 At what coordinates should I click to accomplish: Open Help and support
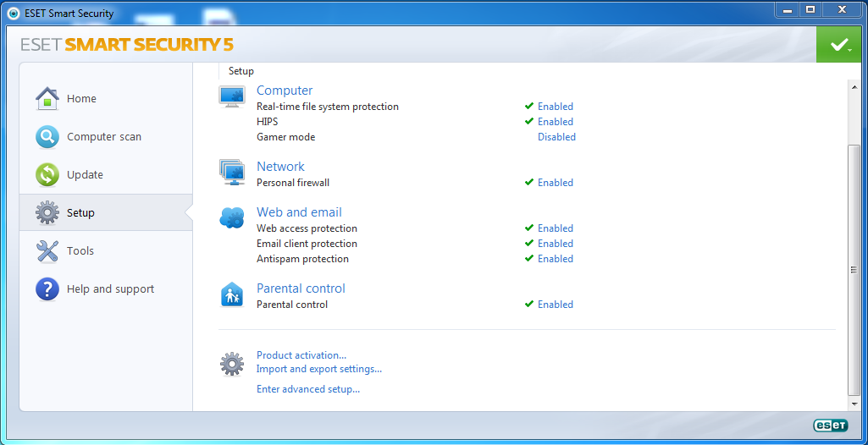tap(110, 289)
